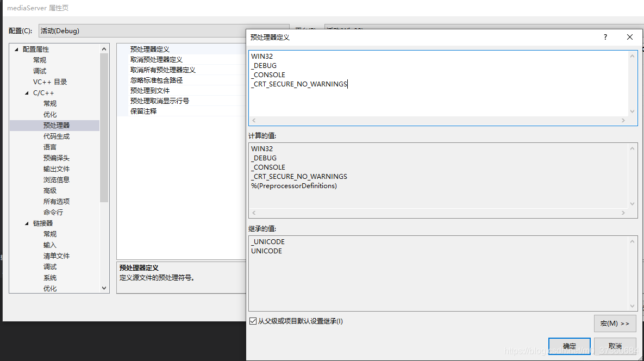Image resolution: width=644 pixels, height=361 pixels.
Task: Select 输出文件 tree item
Action: click(57, 169)
